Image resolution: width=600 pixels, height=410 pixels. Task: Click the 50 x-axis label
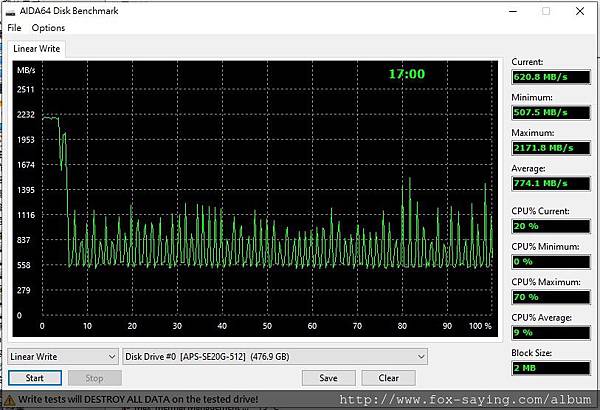267,326
